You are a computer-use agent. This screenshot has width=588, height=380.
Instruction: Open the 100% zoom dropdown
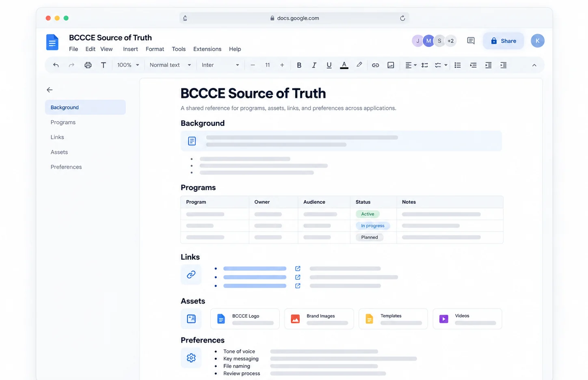(x=128, y=65)
